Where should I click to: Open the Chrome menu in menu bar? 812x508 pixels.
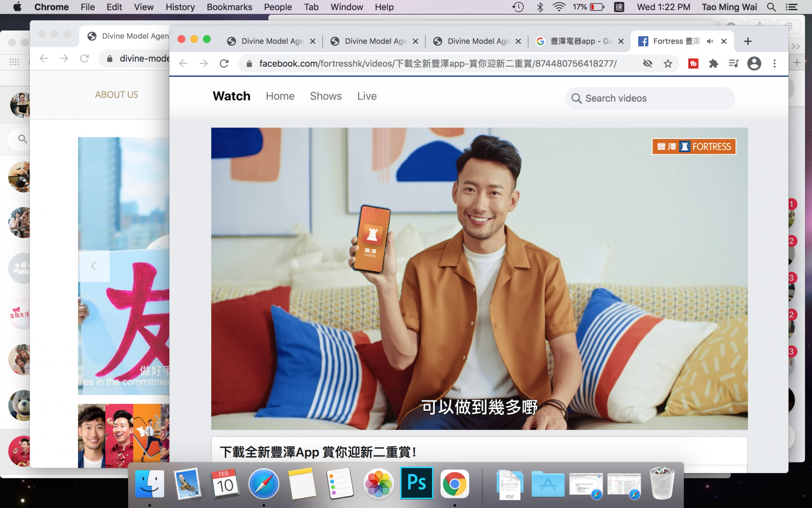point(52,7)
